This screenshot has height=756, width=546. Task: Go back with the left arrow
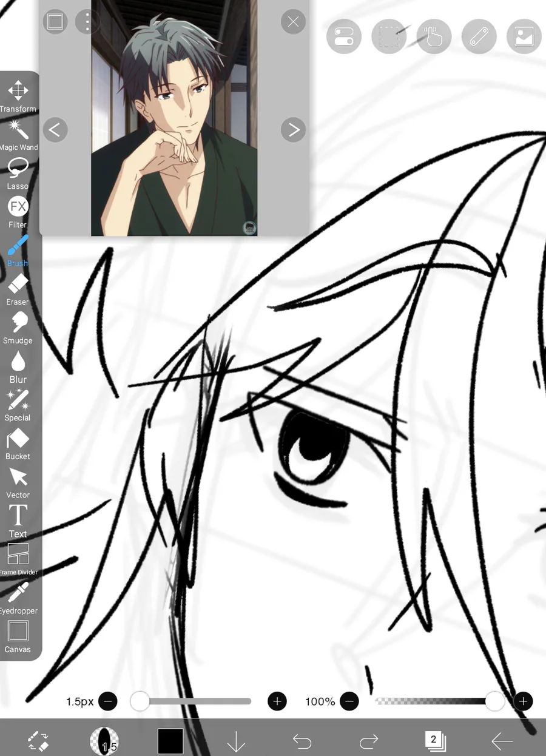coord(502,741)
